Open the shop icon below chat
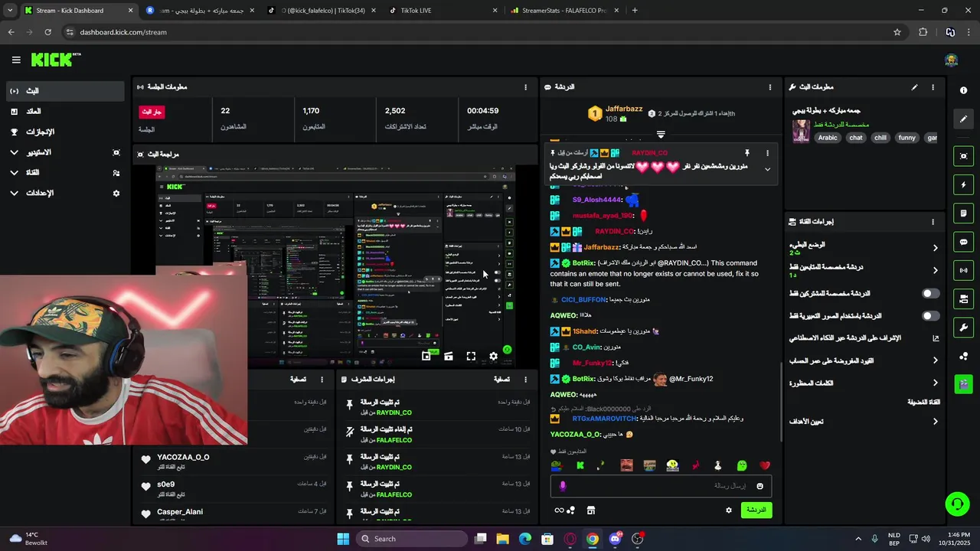The width and height of the screenshot is (980, 551). (x=591, y=510)
